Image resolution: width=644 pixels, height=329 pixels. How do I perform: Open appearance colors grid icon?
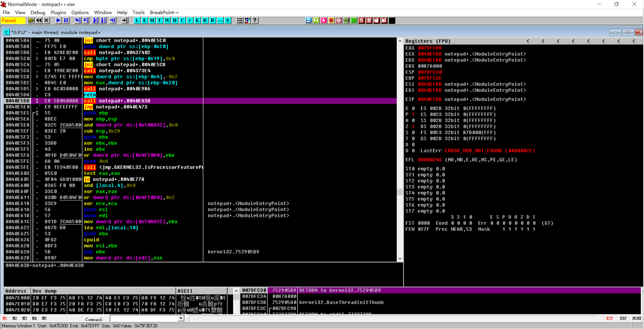247,20
